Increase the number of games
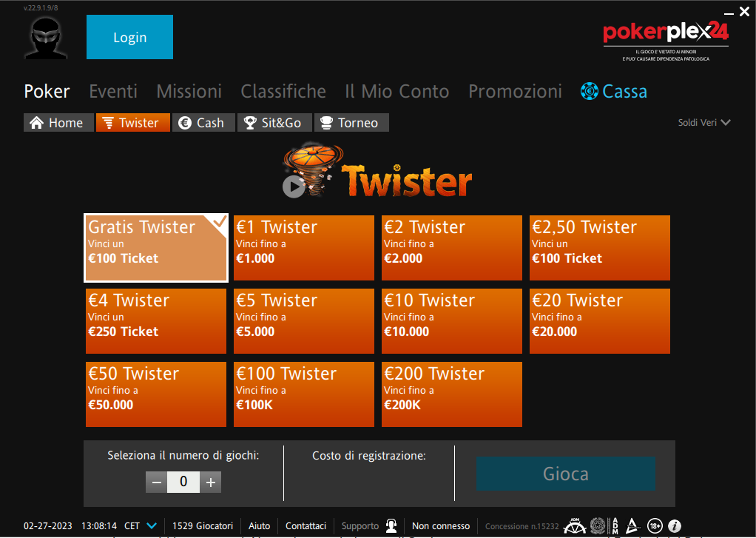This screenshot has height=538, width=756. [x=211, y=482]
